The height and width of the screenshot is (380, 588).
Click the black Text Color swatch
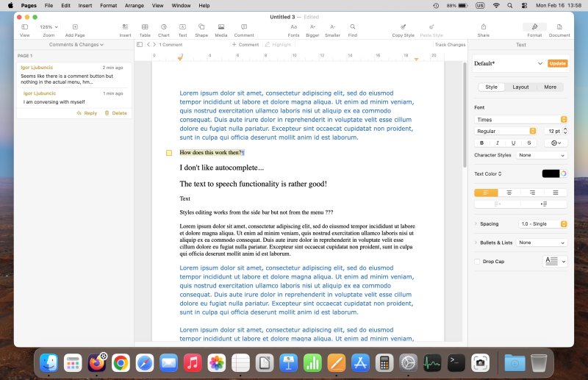coord(551,173)
